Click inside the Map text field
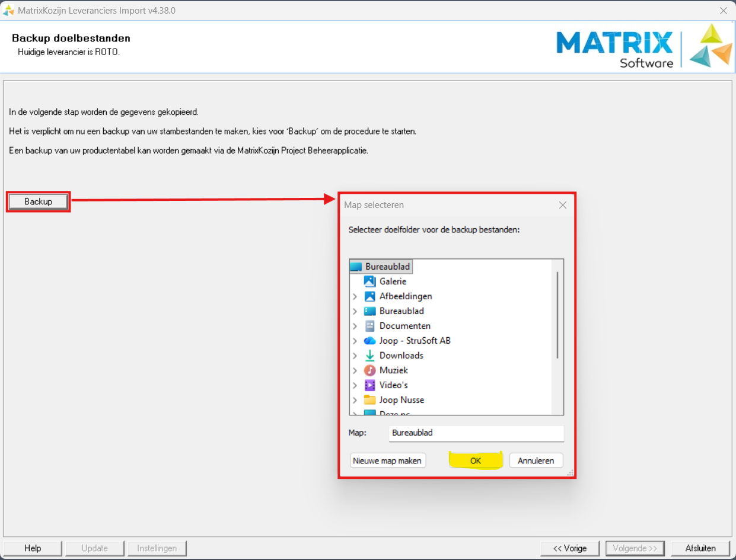 pos(476,433)
